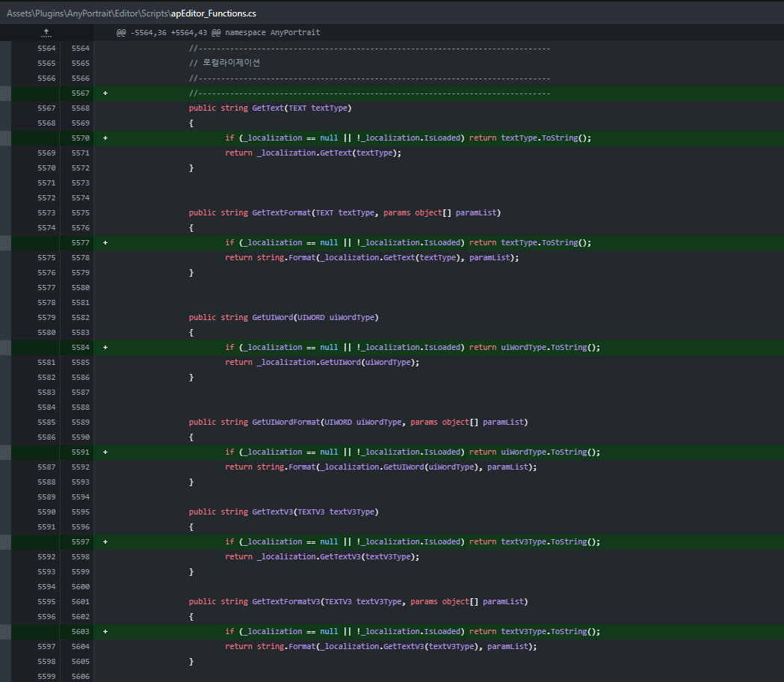
Task: Click the GetTextFormat method name
Action: coord(281,213)
